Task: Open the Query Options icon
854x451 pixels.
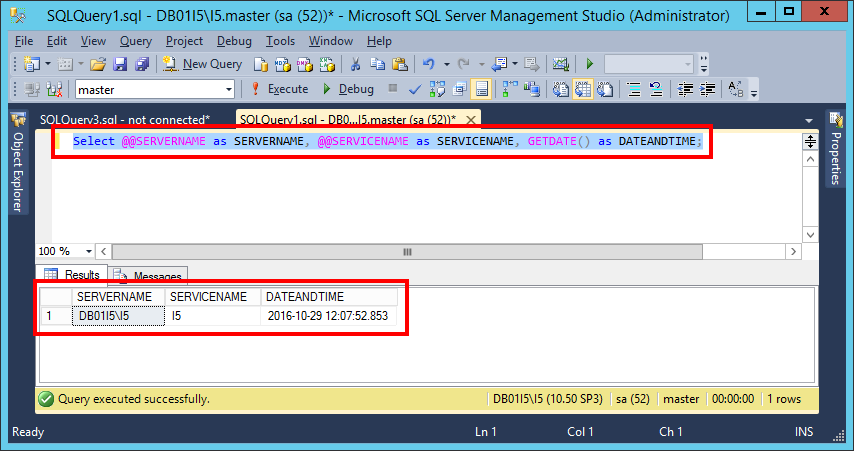Action: pos(460,89)
